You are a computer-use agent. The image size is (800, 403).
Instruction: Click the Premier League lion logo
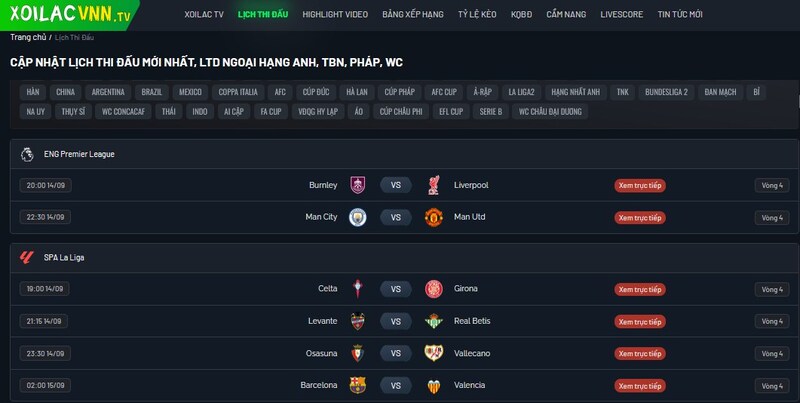tap(27, 154)
